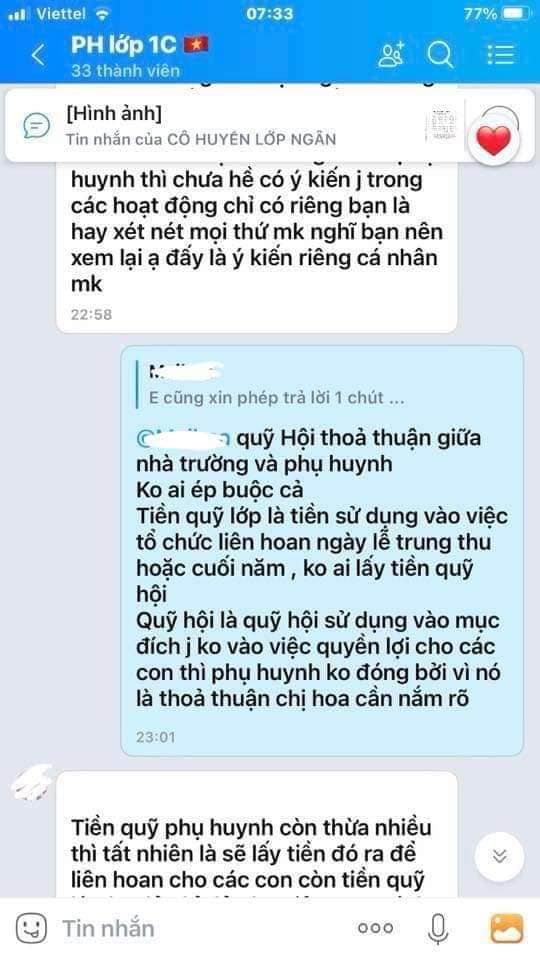Focus the Tin nhắn input field
Viewport: 540px width, 960px height.
202,928
